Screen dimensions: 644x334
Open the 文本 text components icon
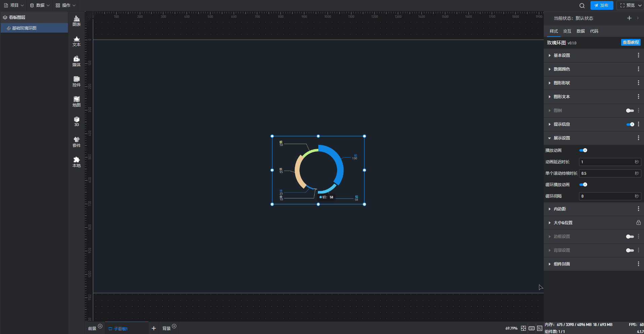[x=76, y=41]
